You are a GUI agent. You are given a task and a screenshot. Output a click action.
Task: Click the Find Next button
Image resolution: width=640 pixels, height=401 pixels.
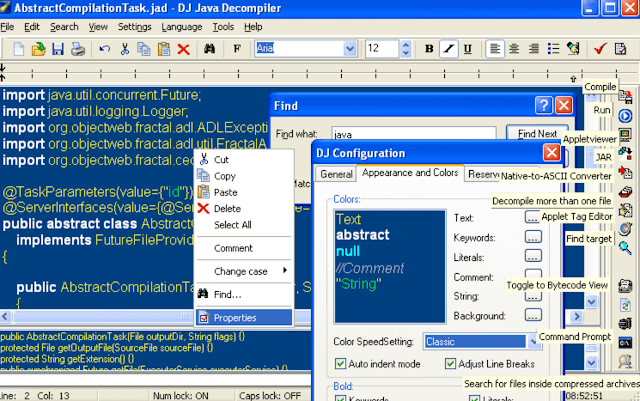[x=537, y=134]
